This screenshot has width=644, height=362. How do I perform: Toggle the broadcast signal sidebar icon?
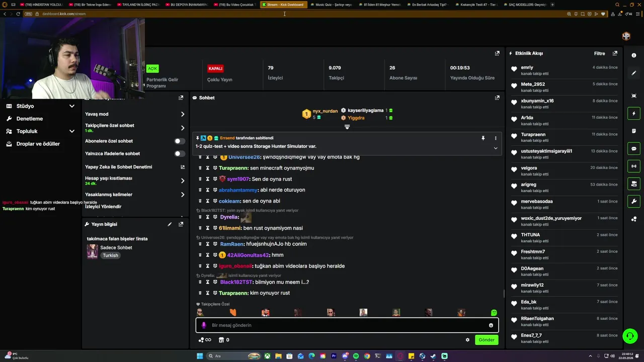pos(634,166)
